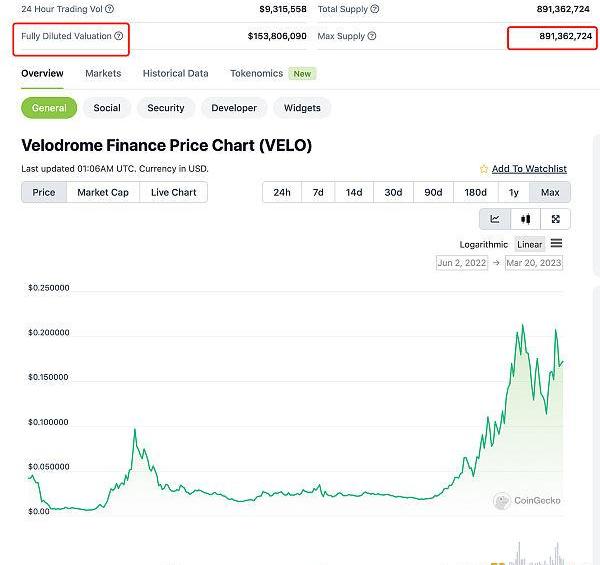This screenshot has width=600, height=565.
Task: Toggle Logarithmic chart scale
Action: 484,244
